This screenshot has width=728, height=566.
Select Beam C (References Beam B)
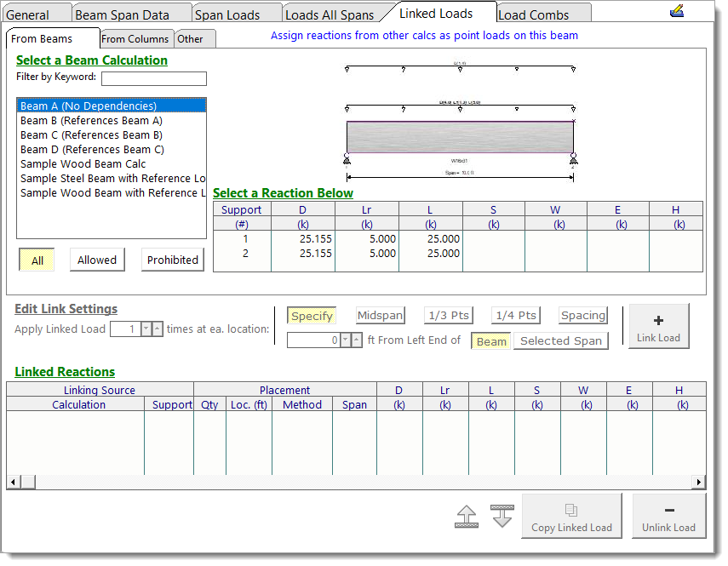pos(112,135)
